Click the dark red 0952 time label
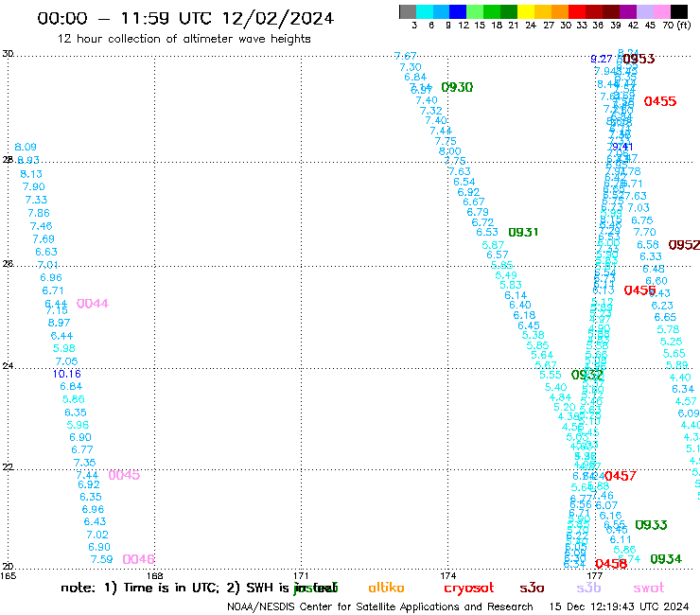 click(x=684, y=245)
